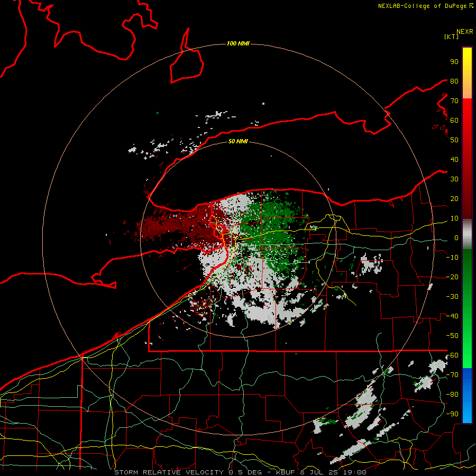Click the NEXR label above the color bar
This screenshot has width=476, height=476.
465,32
